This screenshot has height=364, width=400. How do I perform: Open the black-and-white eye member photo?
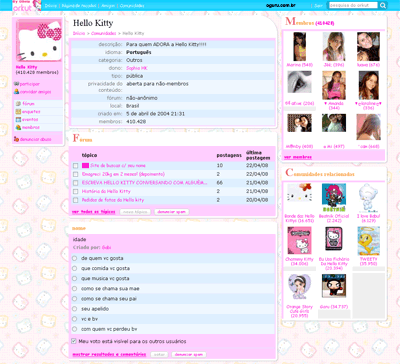coord(299,82)
